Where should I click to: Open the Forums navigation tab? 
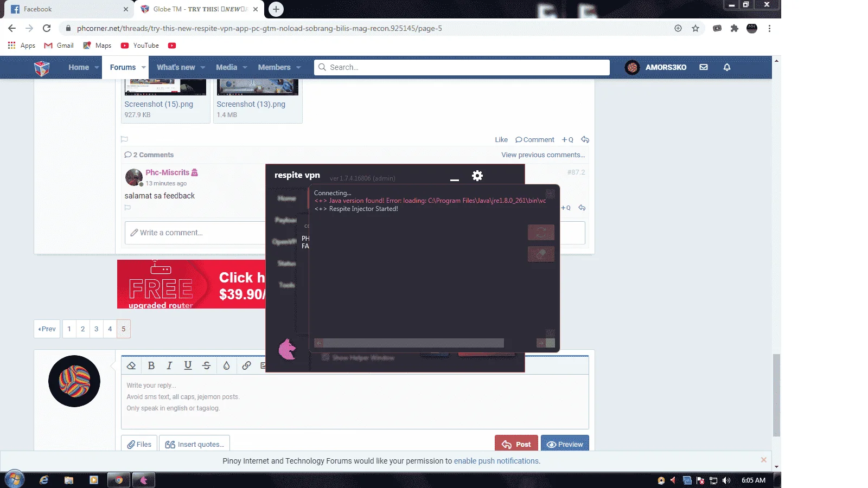(123, 67)
